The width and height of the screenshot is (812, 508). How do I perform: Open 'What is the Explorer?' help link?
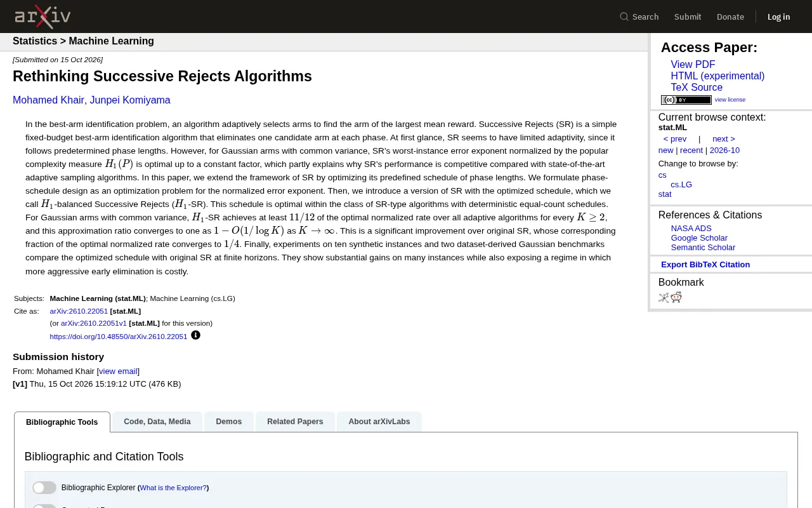173,488
